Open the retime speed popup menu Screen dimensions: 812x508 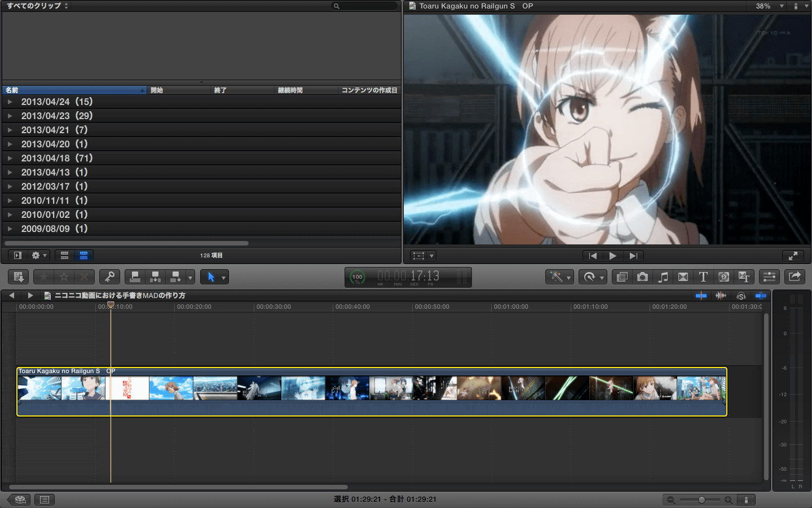593,277
